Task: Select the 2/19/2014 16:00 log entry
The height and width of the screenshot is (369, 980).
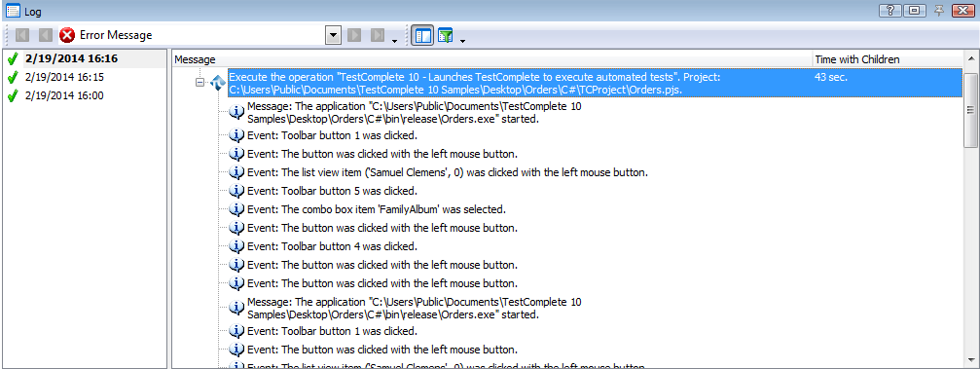Action: point(64,95)
